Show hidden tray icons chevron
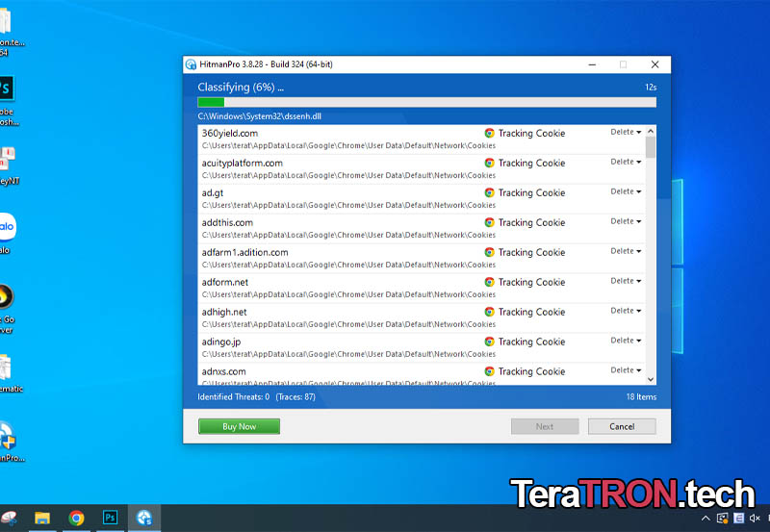The width and height of the screenshot is (770, 532). click(x=706, y=519)
